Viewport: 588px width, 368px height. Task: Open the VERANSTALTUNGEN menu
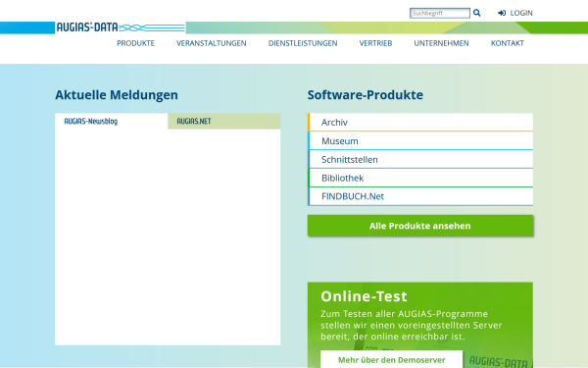click(212, 43)
